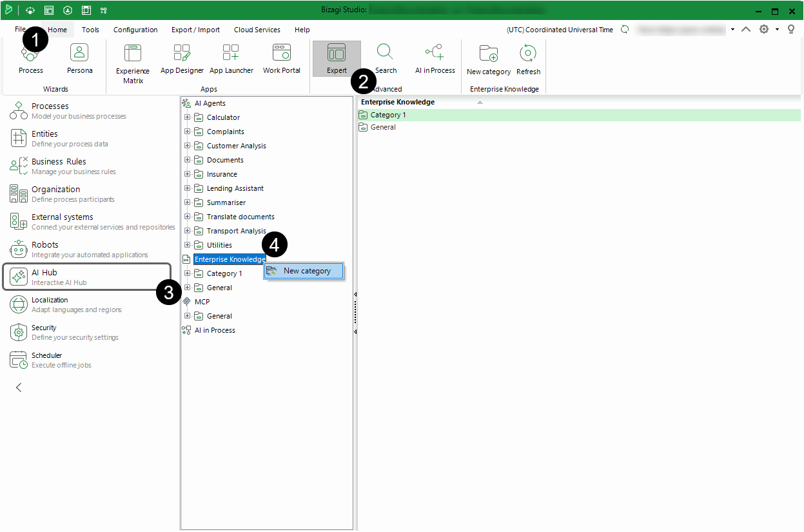Viewport: 804px width, 532px height.
Task: Choose New category in context menu
Action: pyautogui.click(x=304, y=271)
